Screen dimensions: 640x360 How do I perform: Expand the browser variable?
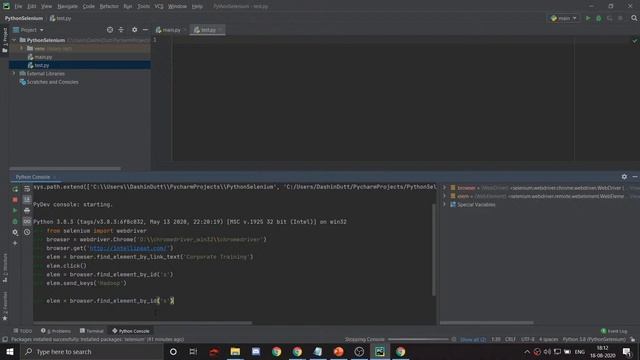coord(444,188)
